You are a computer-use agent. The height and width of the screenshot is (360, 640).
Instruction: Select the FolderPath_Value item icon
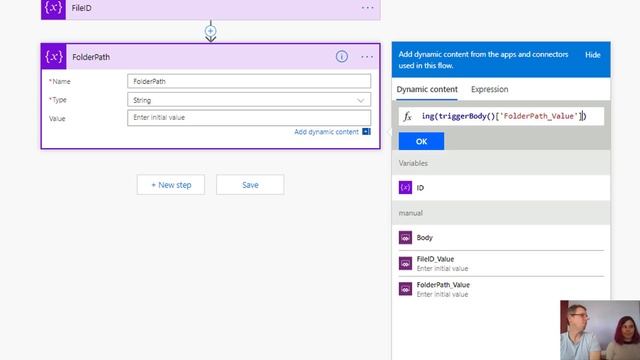coord(405,289)
